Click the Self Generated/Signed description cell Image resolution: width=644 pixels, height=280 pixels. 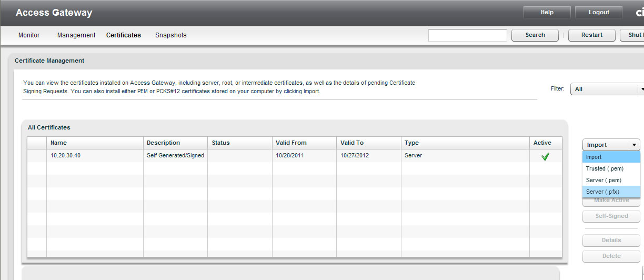tap(175, 156)
